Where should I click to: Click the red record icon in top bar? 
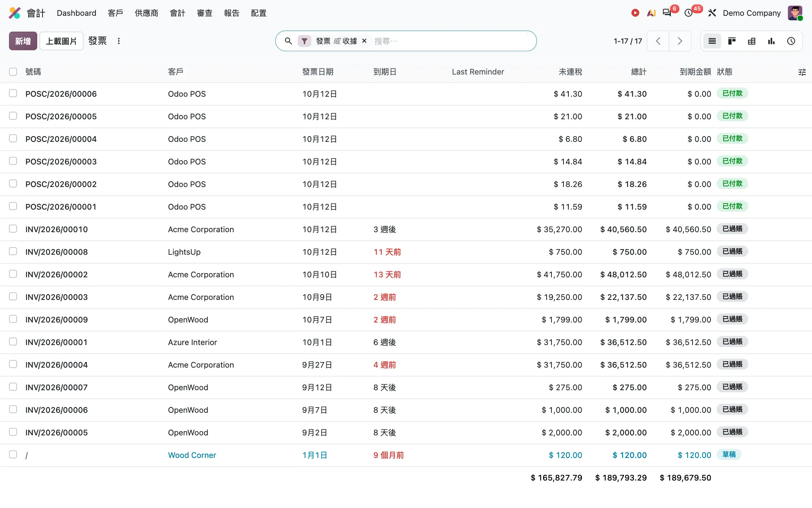[x=635, y=13]
